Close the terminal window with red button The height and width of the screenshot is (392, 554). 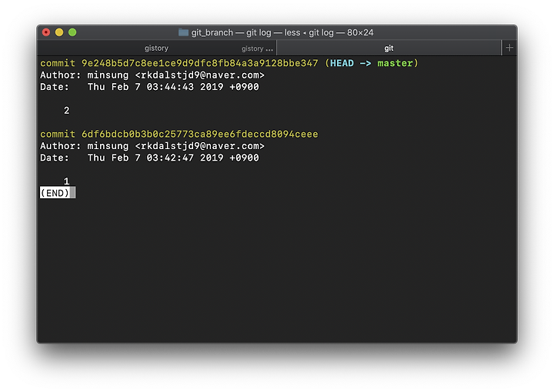[x=46, y=32]
